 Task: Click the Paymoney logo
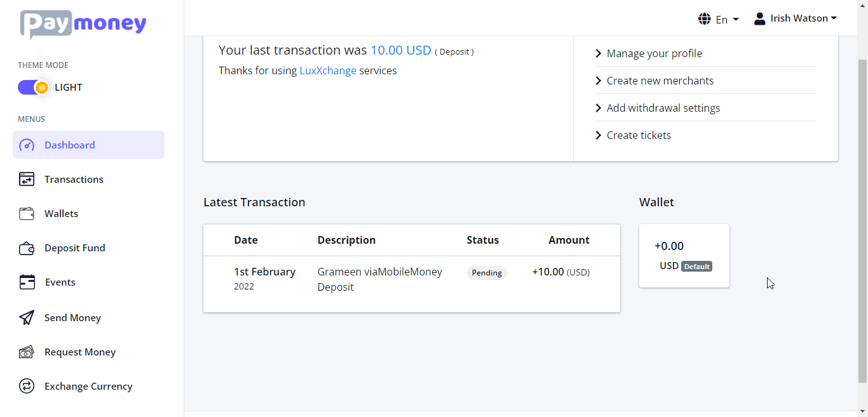click(x=83, y=25)
